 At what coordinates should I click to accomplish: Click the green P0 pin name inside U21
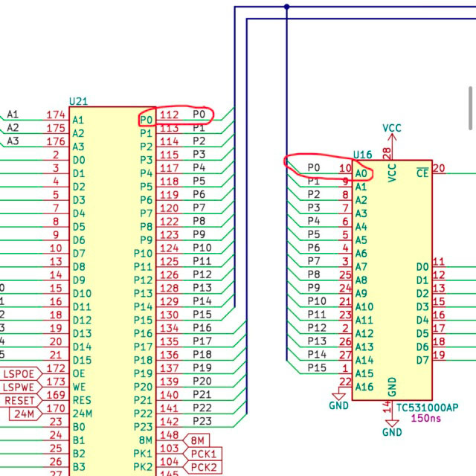[x=146, y=120]
